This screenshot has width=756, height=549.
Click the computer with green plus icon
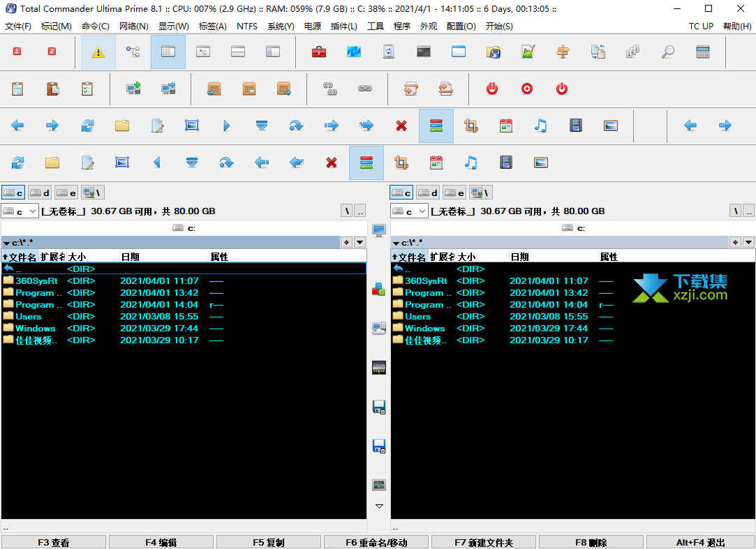tap(133, 89)
